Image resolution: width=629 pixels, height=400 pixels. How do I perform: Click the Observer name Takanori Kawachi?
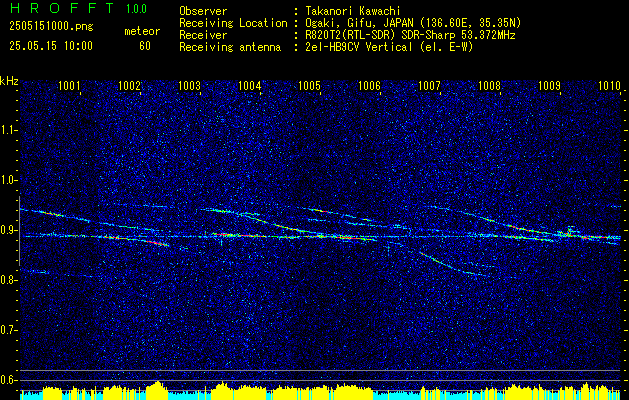(x=352, y=11)
